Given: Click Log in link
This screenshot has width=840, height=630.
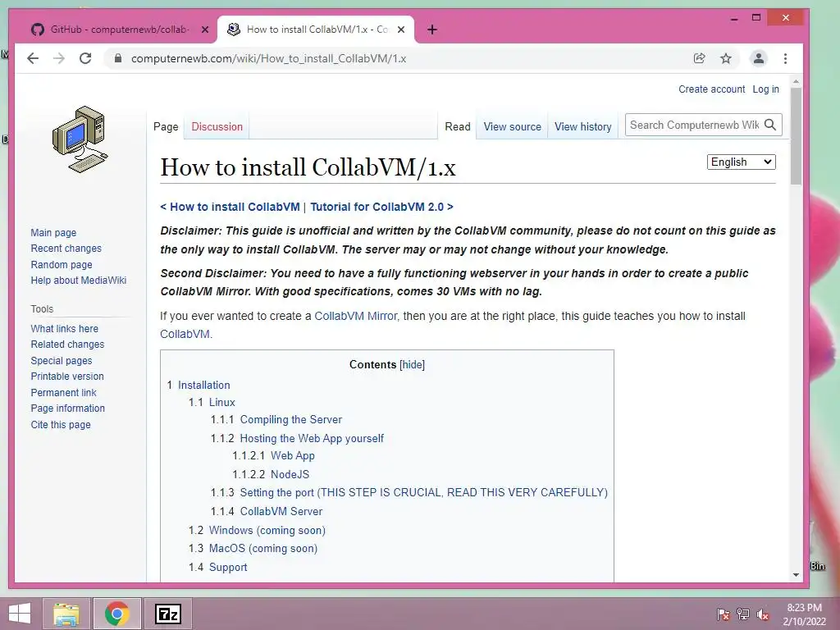Looking at the screenshot, I should 765,89.
